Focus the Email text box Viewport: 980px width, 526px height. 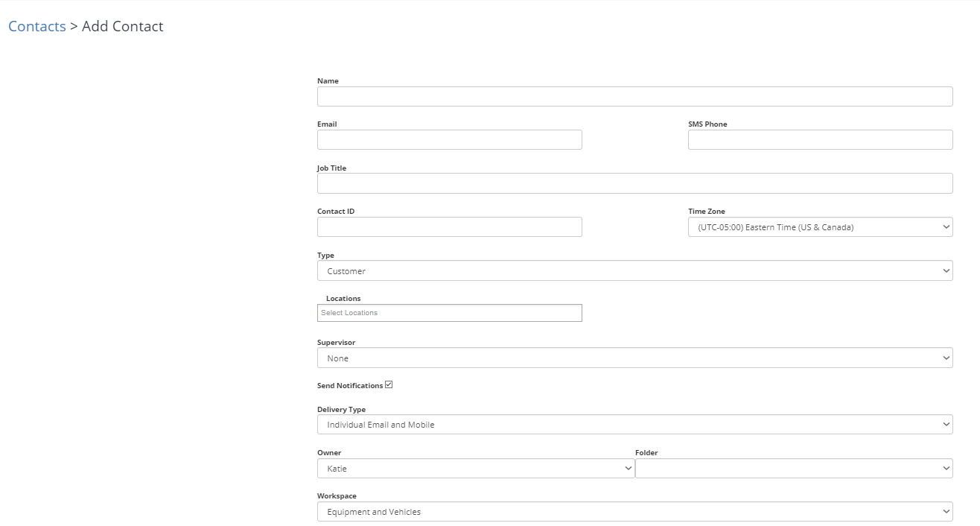pyautogui.click(x=450, y=139)
